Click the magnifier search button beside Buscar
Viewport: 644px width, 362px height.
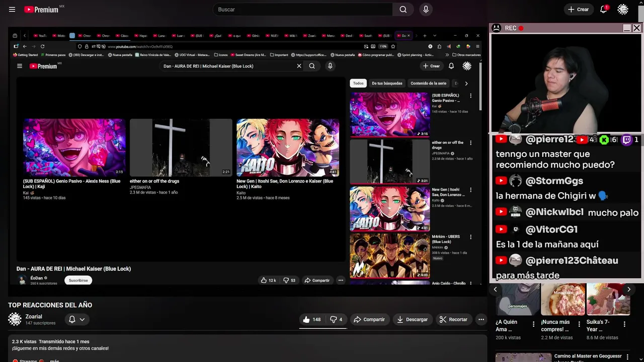coord(403,10)
